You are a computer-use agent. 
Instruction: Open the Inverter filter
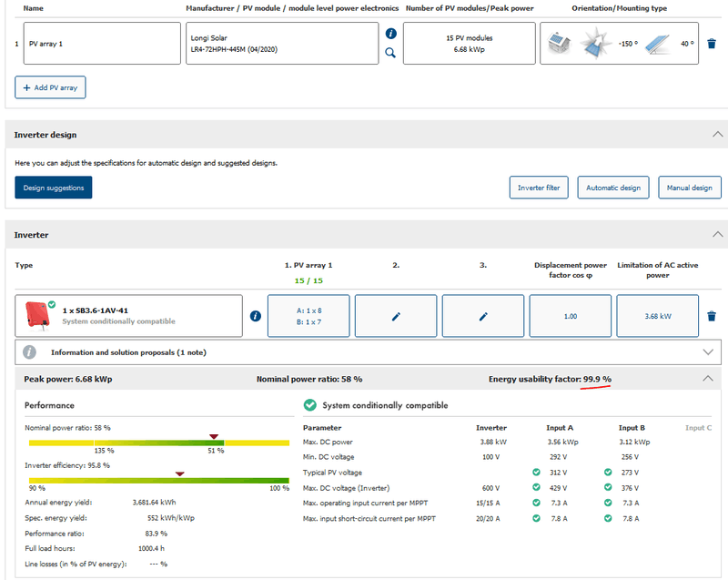[538, 188]
